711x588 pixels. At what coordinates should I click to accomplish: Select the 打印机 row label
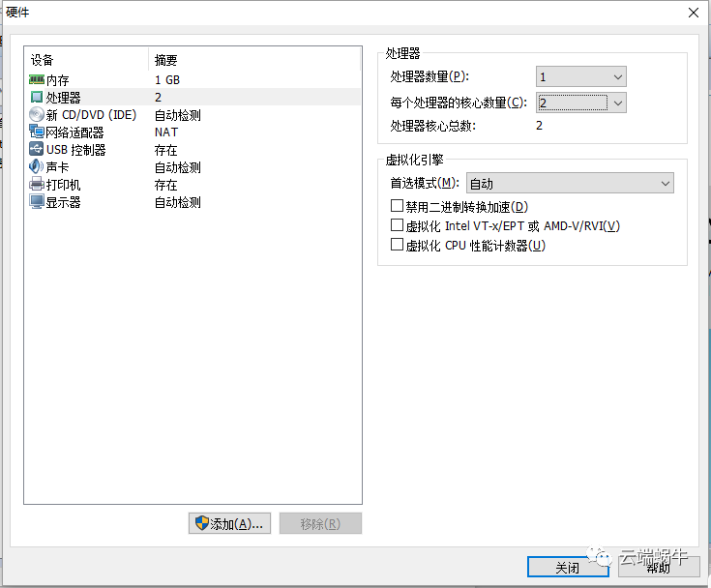pos(64,185)
